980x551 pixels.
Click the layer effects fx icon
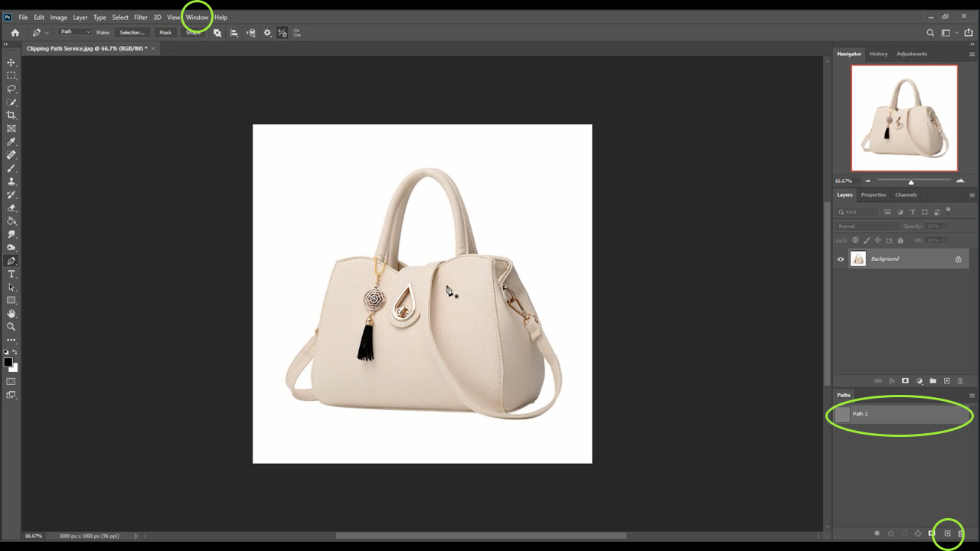click(x=891, y=381)
